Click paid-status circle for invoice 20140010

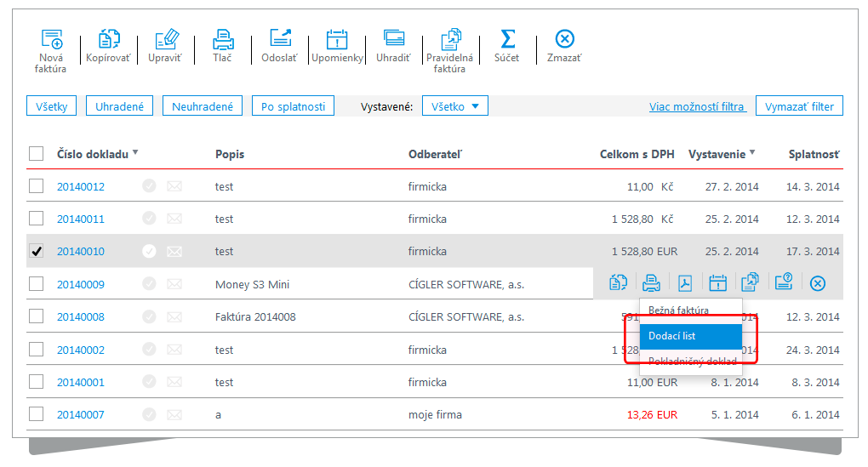pyautogui.click(x=149, y=251)
